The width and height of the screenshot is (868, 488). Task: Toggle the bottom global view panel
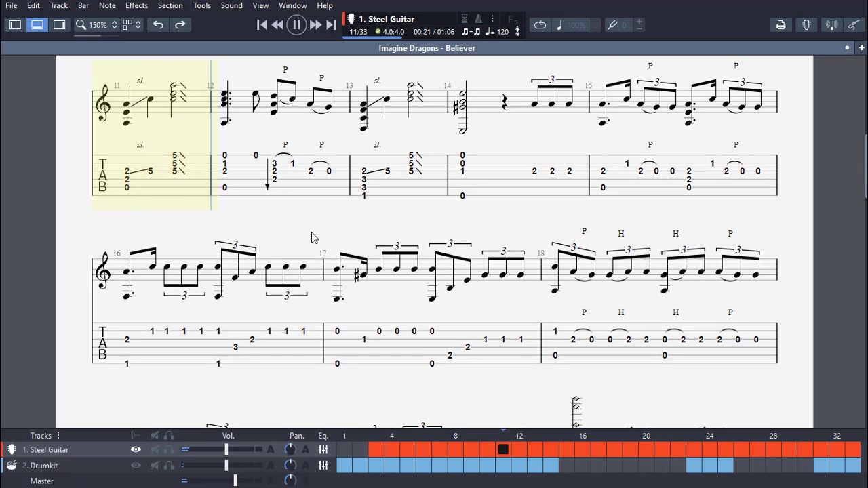point(37,24)
